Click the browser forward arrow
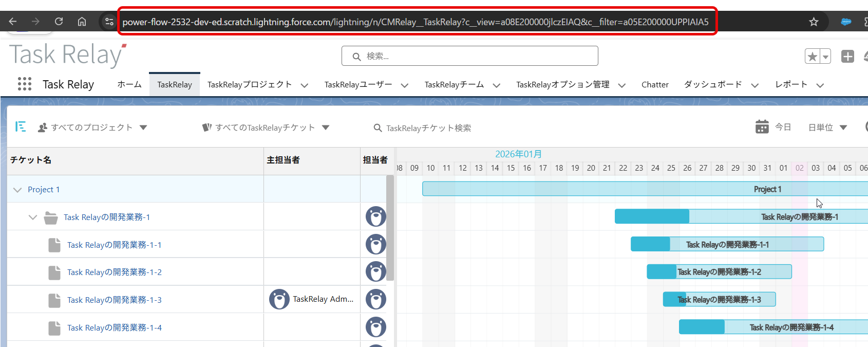The width and height of the screenshot is (868, 347). (x=35, y=22)
